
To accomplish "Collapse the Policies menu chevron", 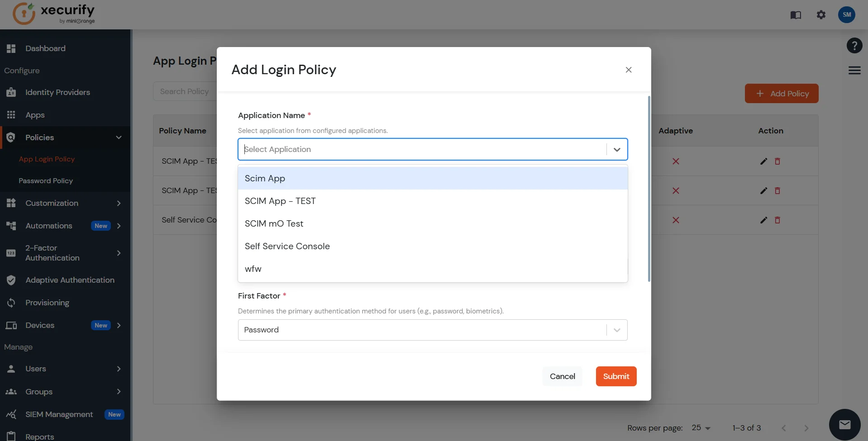I will click(119, 138).
